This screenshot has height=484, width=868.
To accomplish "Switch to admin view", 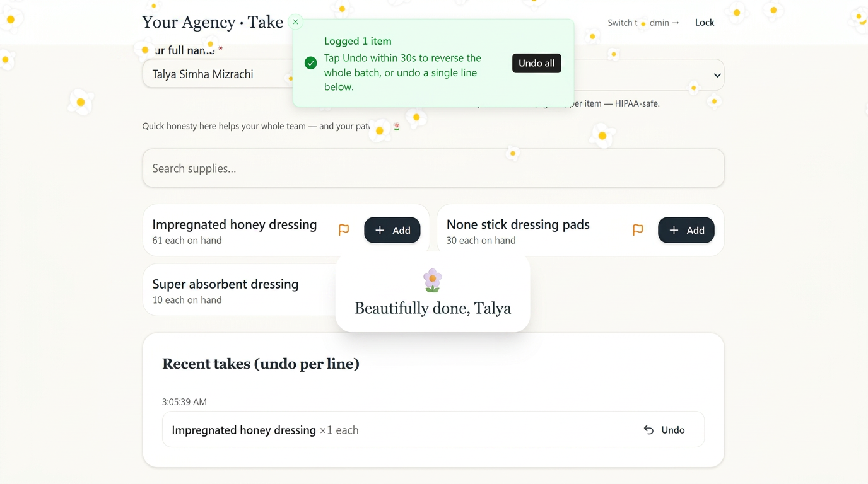I will point(643,23).
